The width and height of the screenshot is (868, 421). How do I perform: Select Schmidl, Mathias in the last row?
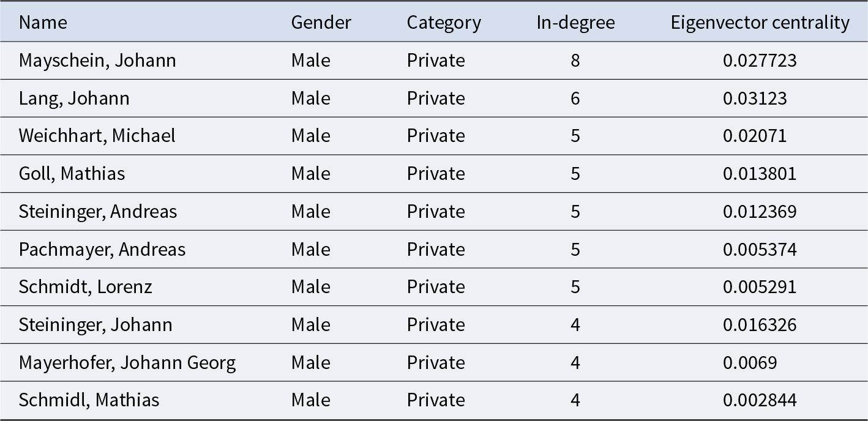(x=89, y=400)
